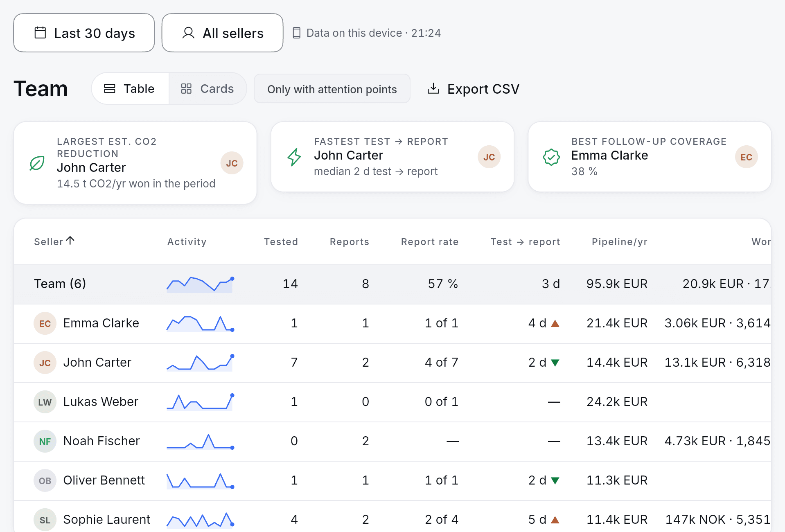Open Lukas Weber's row
This screenshot has width=785, height=532.
[x=392, y=402]
